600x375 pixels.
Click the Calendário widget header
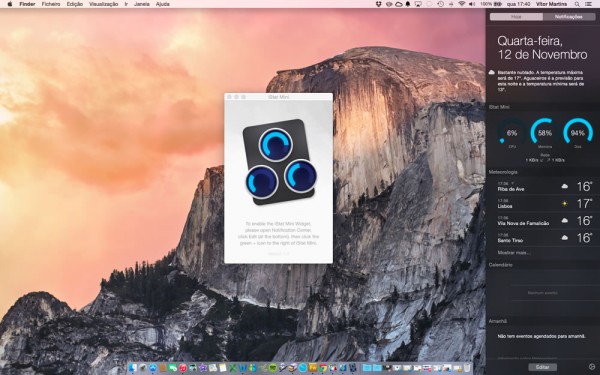(501, 265)
